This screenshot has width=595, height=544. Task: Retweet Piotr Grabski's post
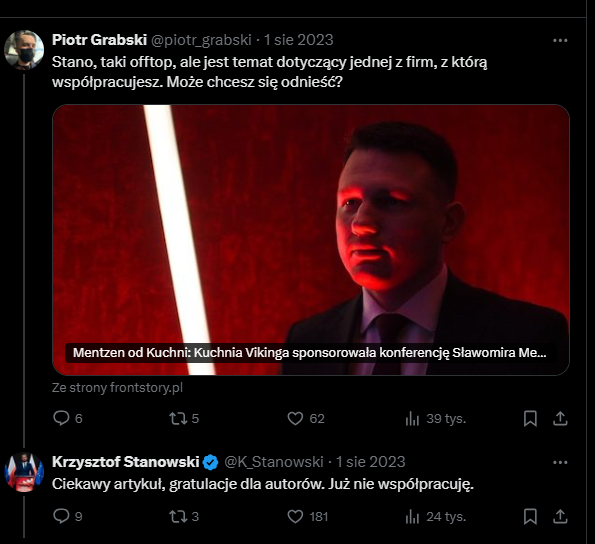pos(184,418)
